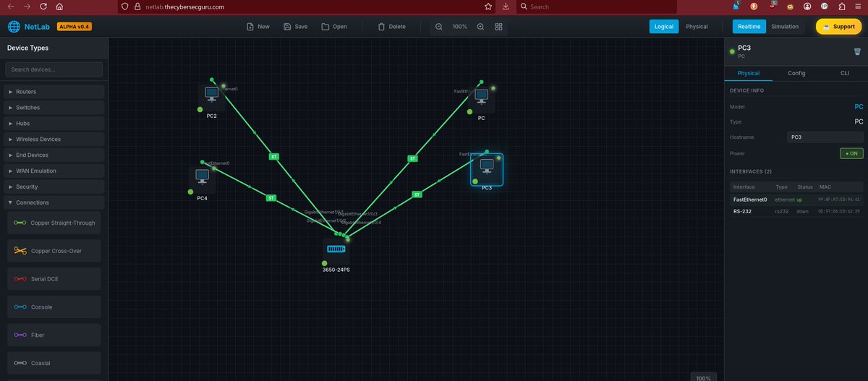Expand the End Devices category

54,155
